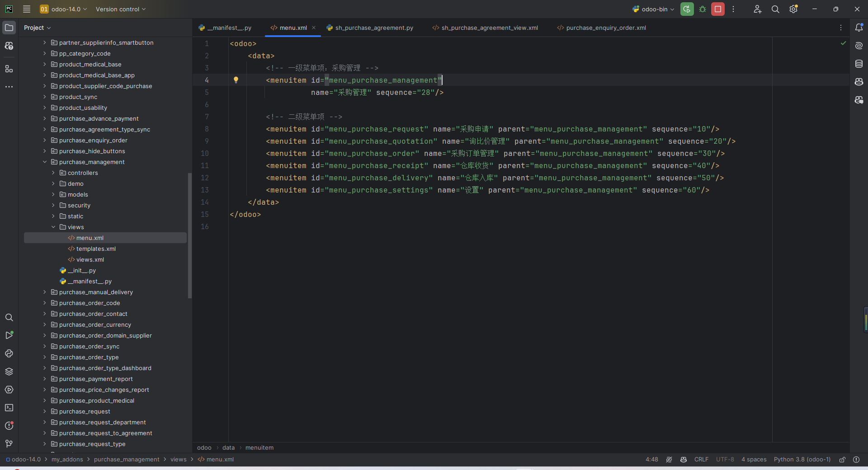The image size is (868, 470).
Task: Click CRLF line separator in status bar
Action: (701, 460)
